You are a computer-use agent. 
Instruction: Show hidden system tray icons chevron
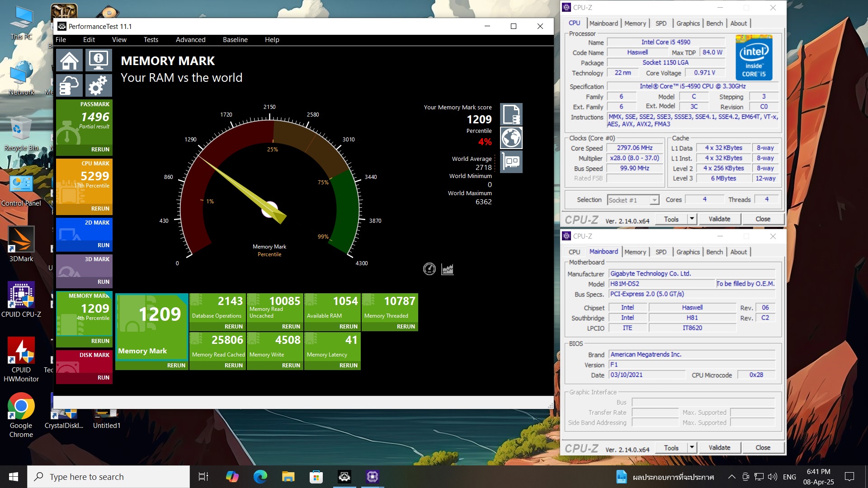coord(731,477)
